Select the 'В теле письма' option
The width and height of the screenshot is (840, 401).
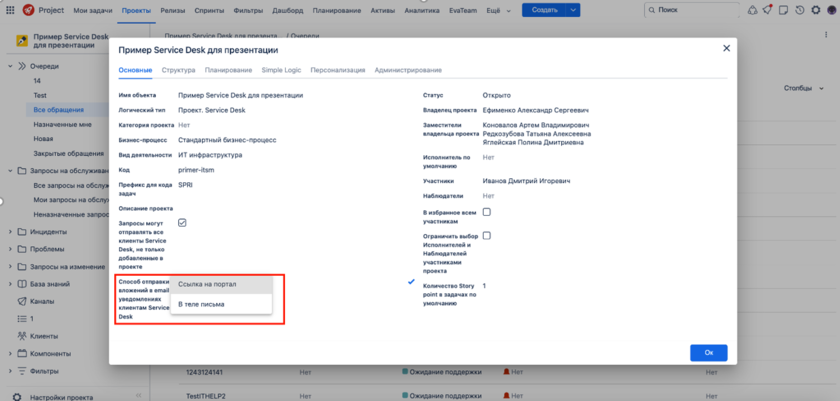pos(201,304)
